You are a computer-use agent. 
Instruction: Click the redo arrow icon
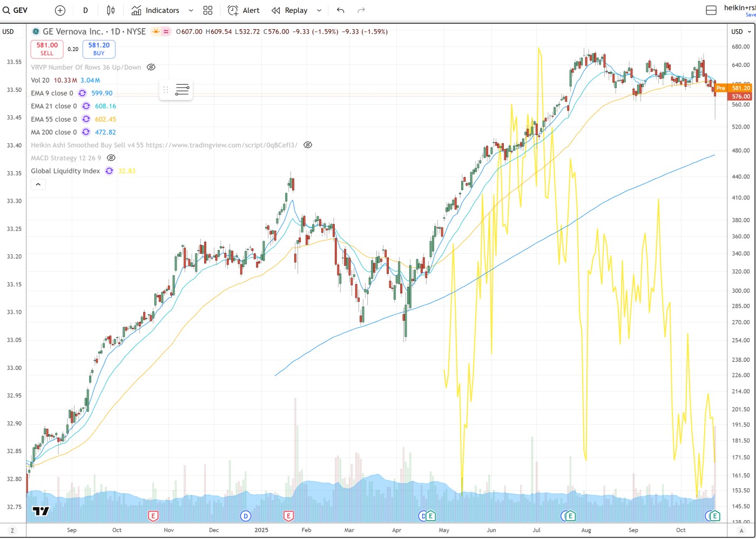coord(361,10)
